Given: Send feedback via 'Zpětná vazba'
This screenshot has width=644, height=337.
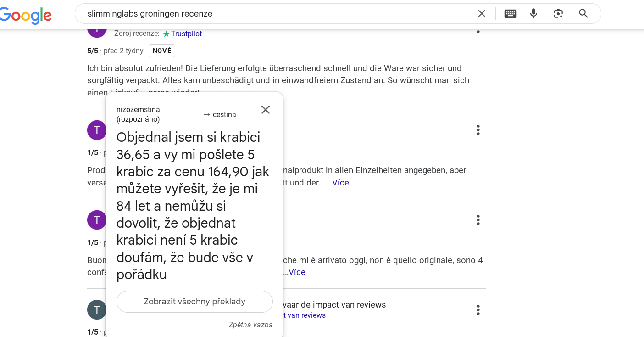Looking at the screenshot, I should coord(250,325).
